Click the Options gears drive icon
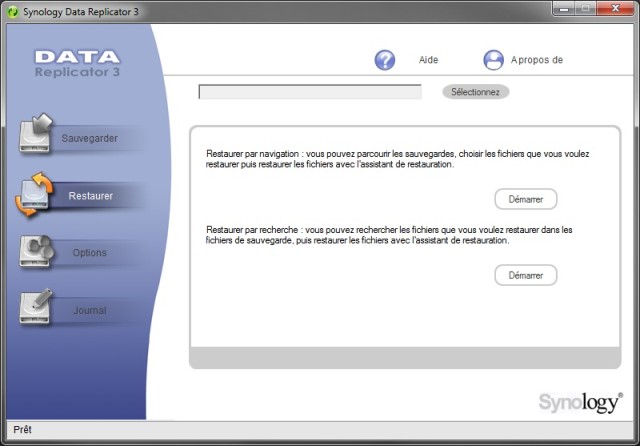Image resolution: width=640 pixels, height=446 pixels. 36,251
